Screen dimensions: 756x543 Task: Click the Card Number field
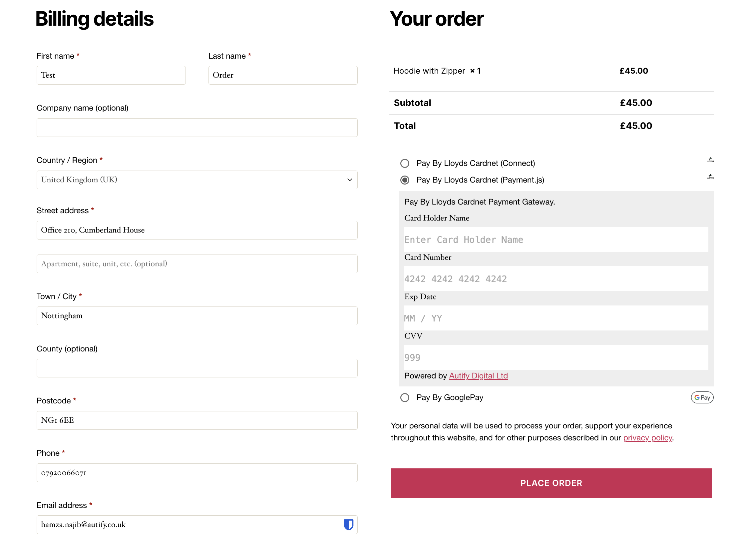tap(556, 279)
